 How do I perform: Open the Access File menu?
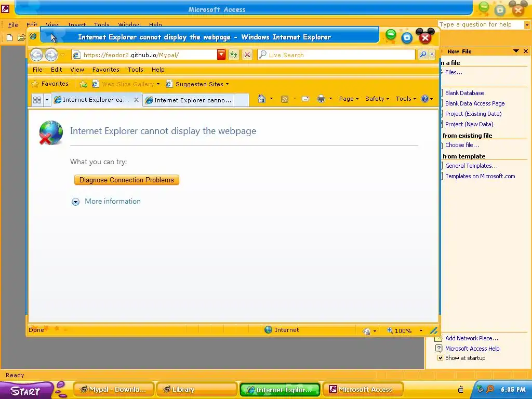click(x=13, y=25)
